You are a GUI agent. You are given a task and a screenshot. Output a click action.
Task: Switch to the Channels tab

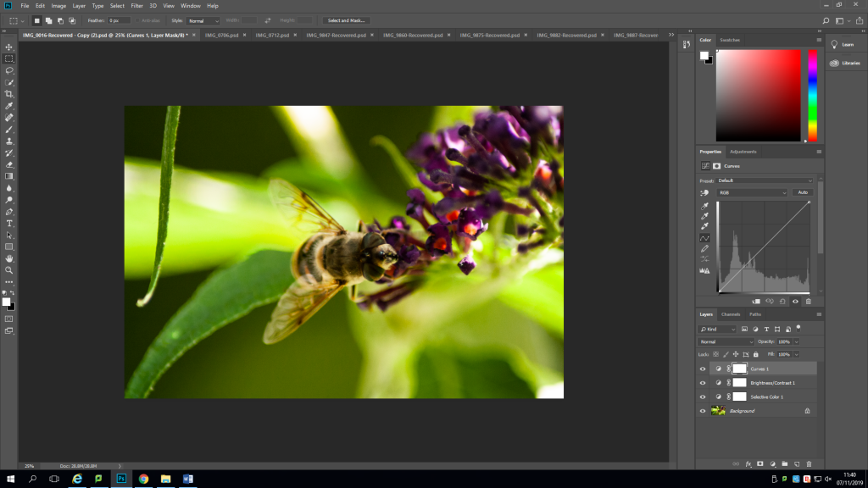[731, 314]
